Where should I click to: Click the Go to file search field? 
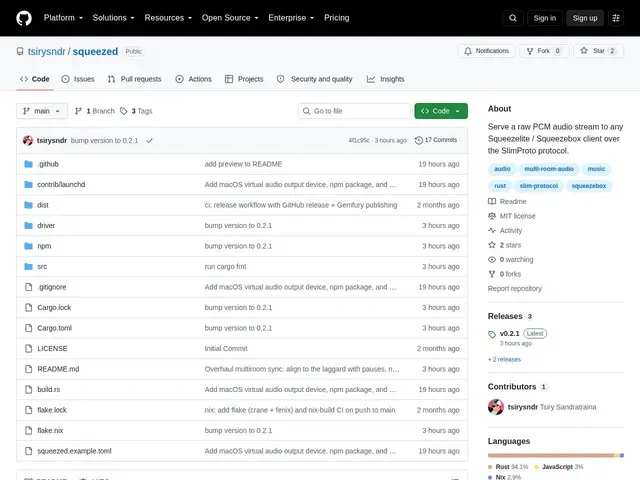[x=354, y=111]
